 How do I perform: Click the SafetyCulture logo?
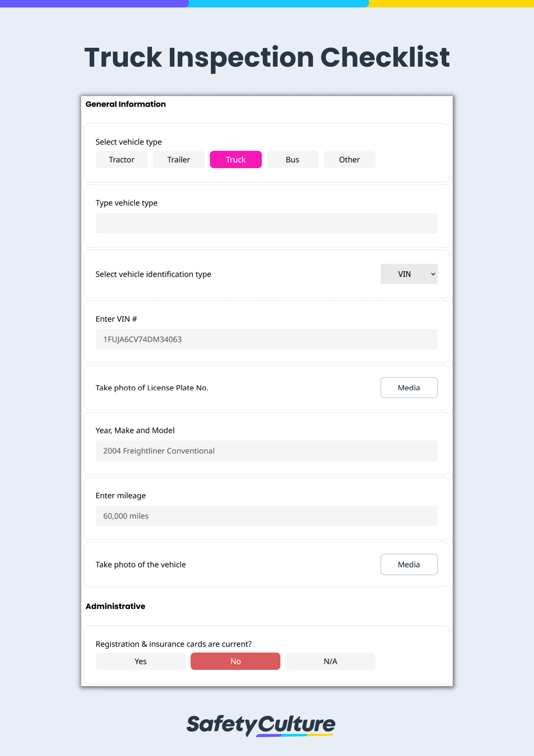(261, 725)
